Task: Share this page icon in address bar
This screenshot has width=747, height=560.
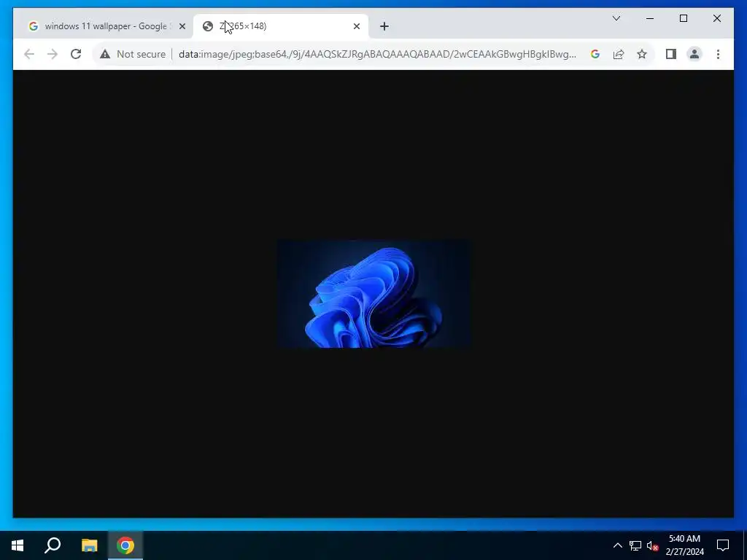Action: (619, 54)
